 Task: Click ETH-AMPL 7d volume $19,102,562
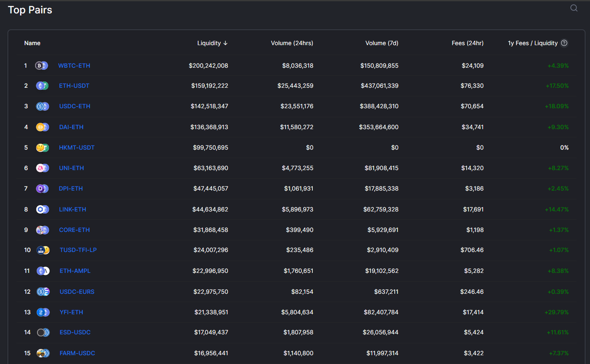tap(382, 271)
